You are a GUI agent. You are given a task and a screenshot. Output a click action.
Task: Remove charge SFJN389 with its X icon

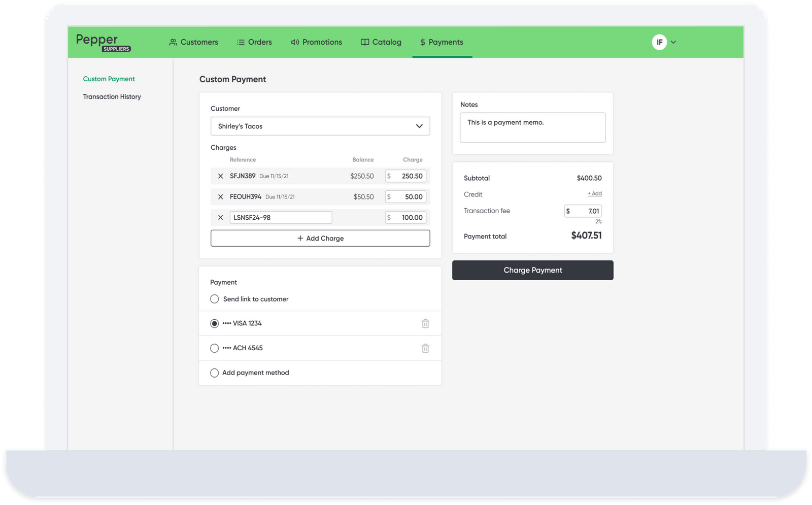(x=220, y=176)
